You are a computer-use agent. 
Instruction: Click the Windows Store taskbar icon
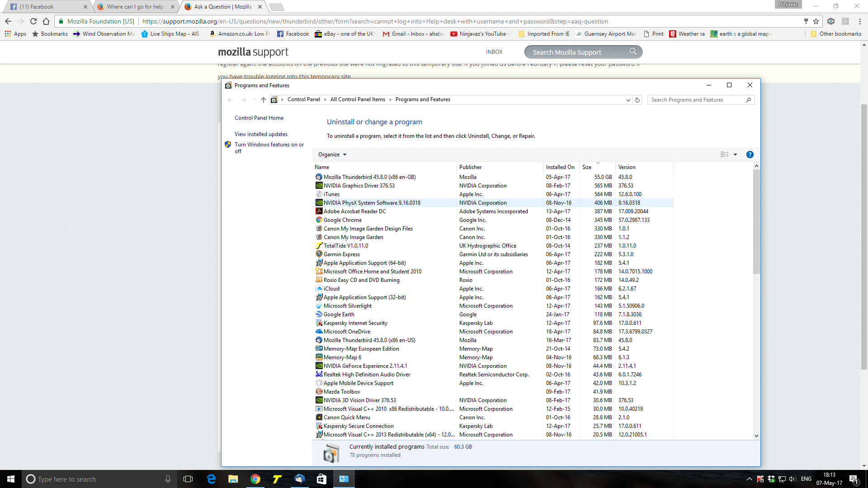click(x=321, y=479)
